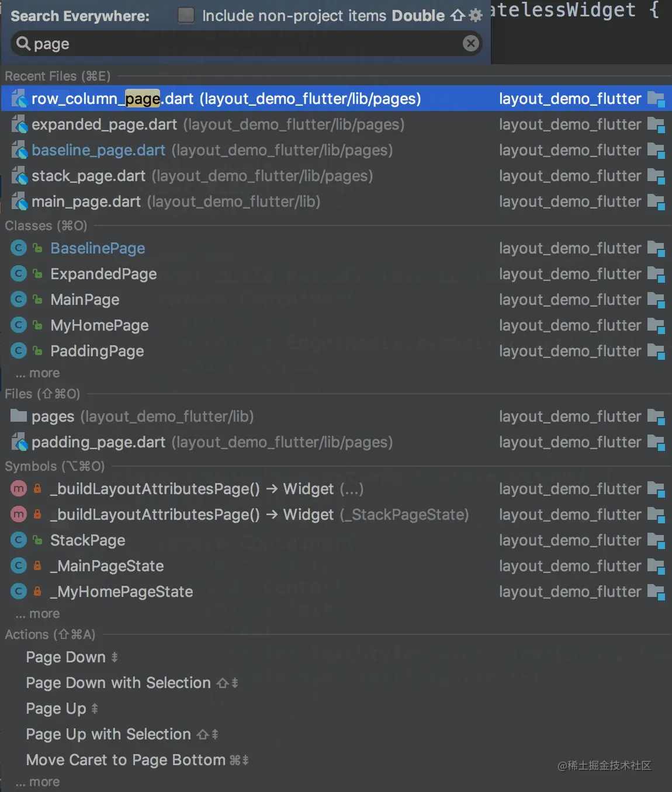Click the class icon next to BaselinePage
672x792 pixels.
point(19,248)
